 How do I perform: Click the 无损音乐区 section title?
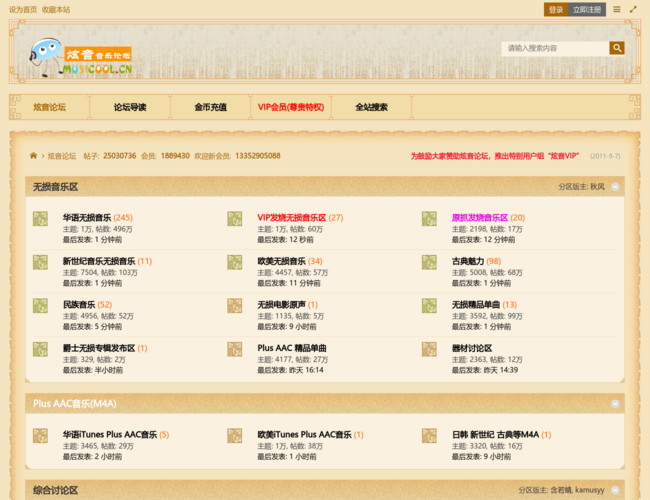(56, 187)
